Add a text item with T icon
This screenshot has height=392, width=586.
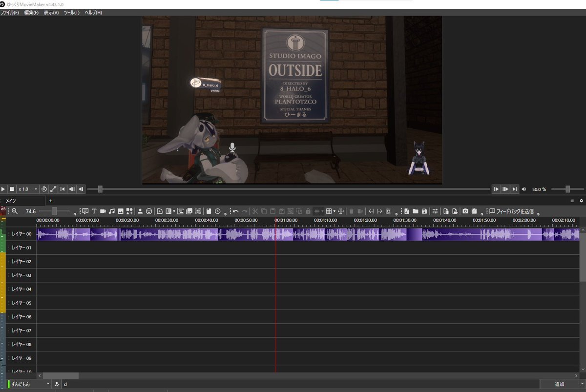click(94, 211)
